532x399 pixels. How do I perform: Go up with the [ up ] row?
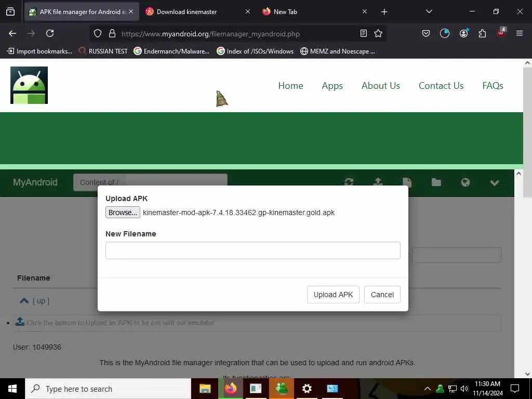click(35, 301)
